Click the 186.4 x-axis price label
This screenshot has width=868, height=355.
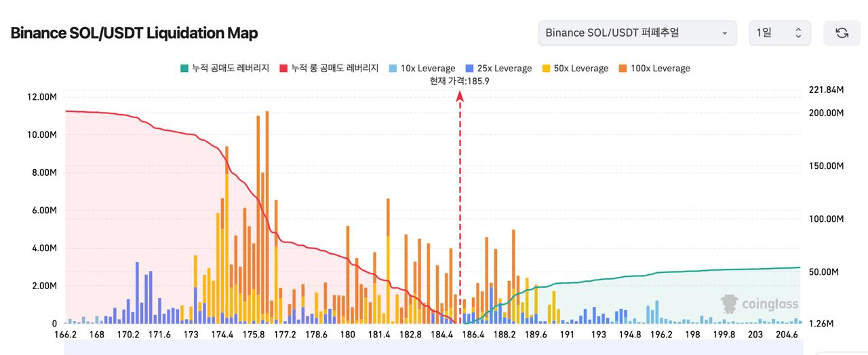[x=473, y=335]
